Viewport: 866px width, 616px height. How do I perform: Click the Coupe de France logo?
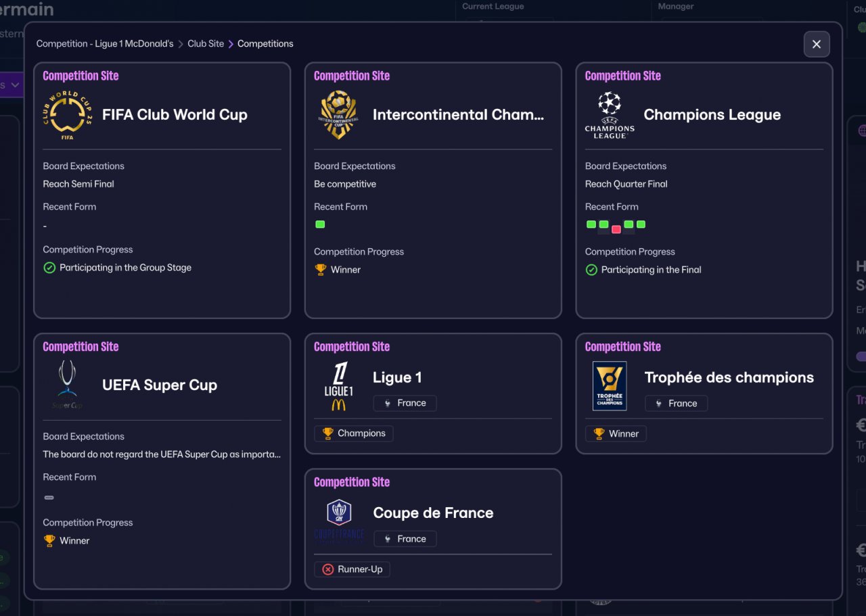(338, 521)
